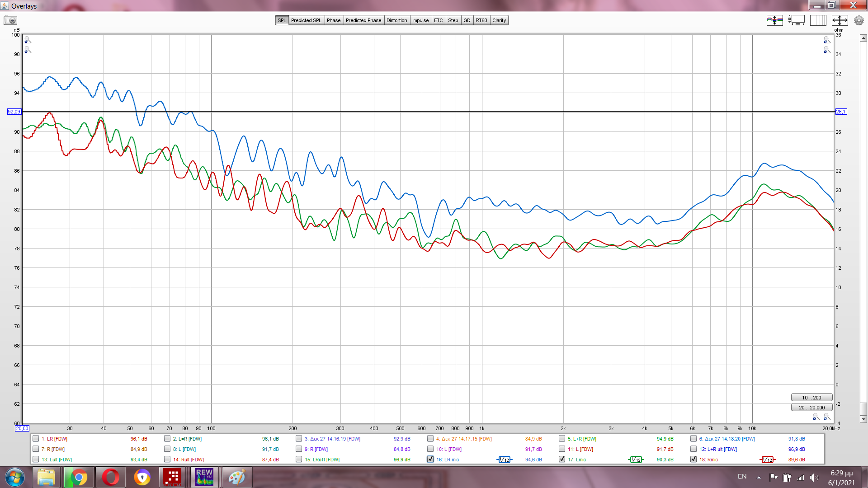Click the 20 .. 20.000 range button
This screenshot has height=488, width=868.
click(x=811, y=408)
